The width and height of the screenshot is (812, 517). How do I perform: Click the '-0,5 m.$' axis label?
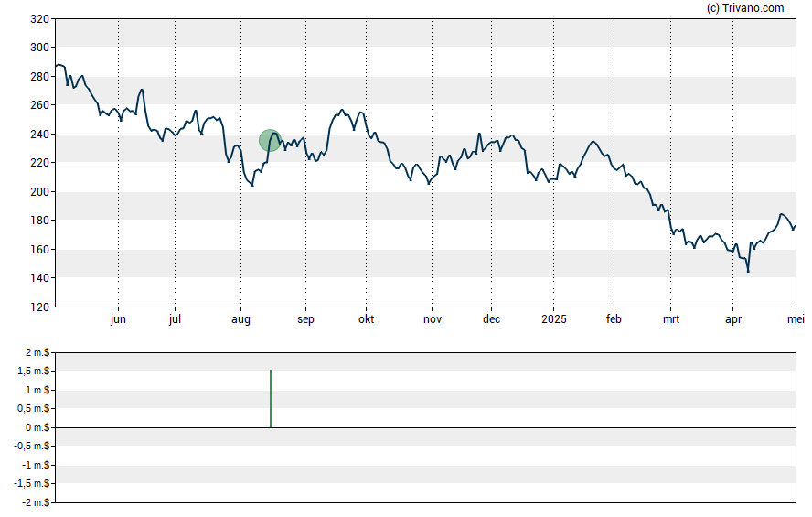point(32,446)
